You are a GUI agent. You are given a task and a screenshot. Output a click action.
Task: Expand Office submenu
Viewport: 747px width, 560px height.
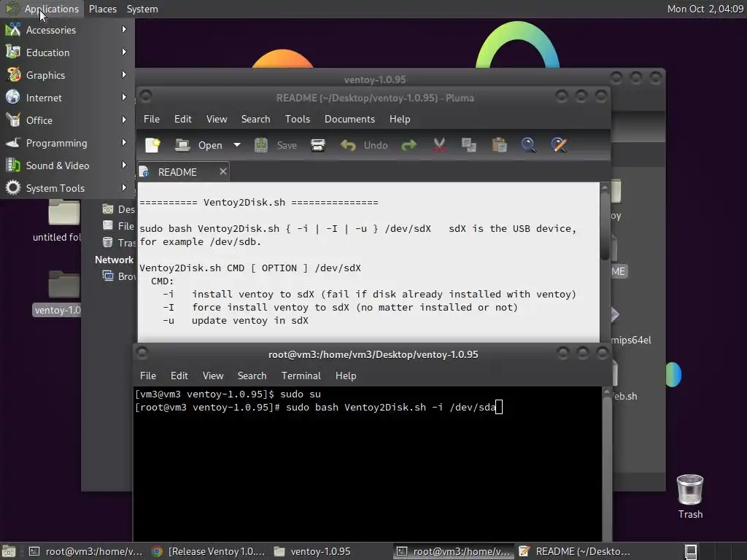point(67,120)
